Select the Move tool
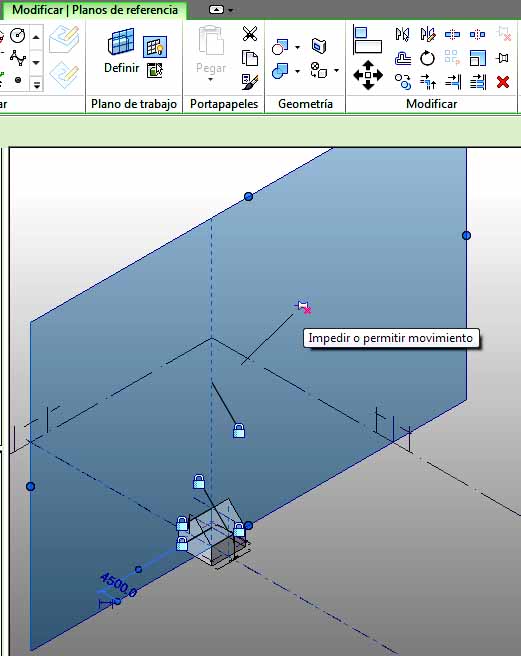521x656 pixels. pos(368,75)
